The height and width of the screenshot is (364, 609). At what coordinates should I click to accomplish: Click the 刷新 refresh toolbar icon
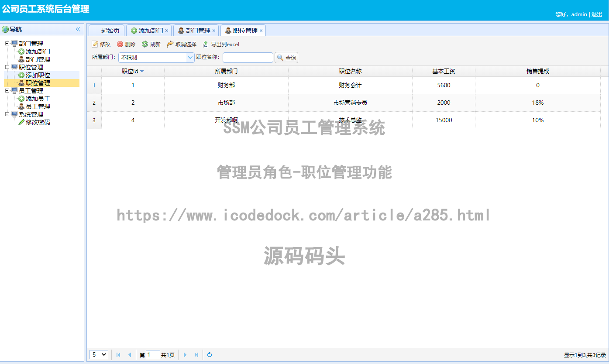145,45
